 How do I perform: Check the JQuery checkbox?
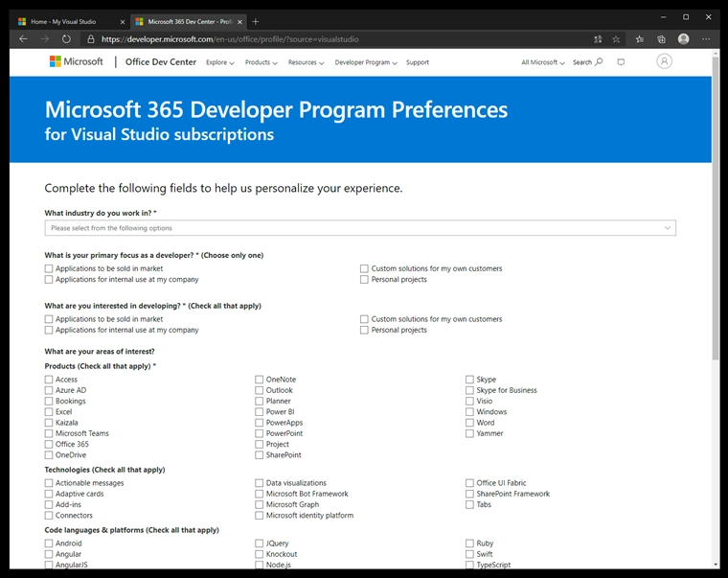click(259, 543)
